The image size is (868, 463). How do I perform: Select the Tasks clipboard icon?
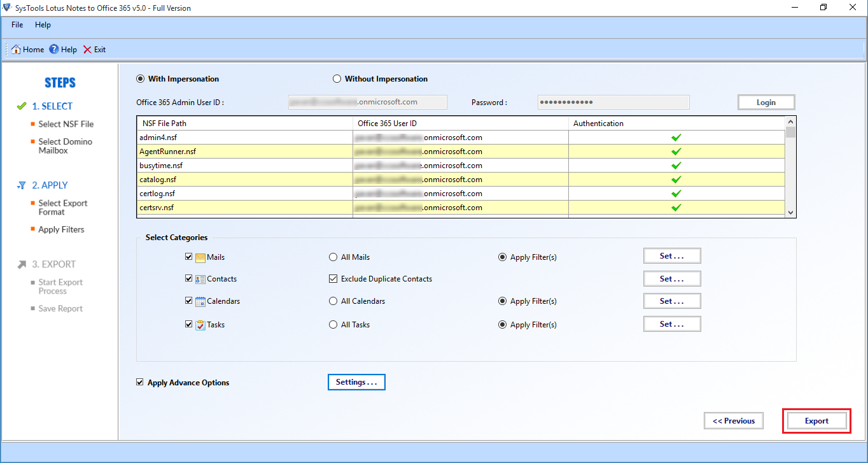200,324
